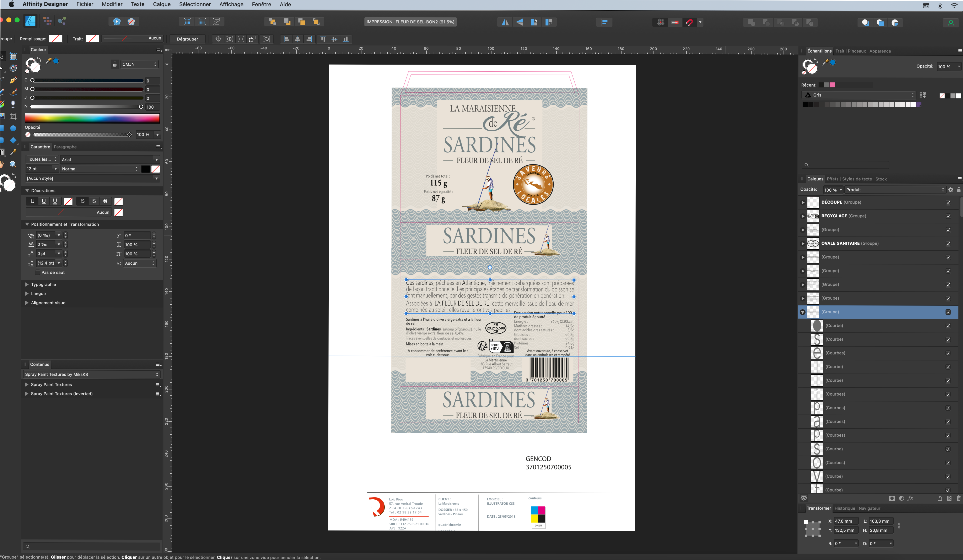Expand the RECYCLAGE group layer
The image size is (963, 560).
point(803,216)
